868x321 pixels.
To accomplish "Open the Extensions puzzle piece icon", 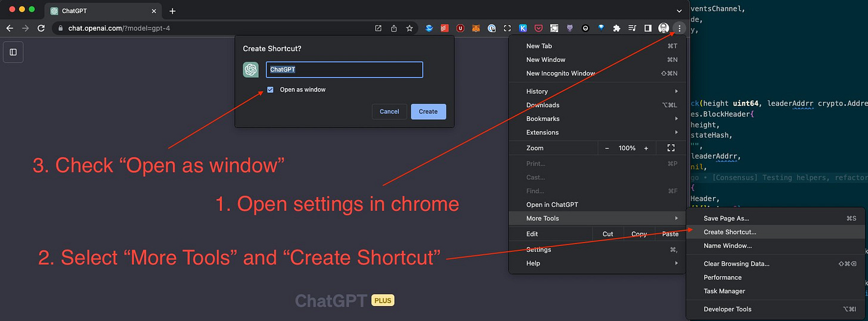I will click(x=617, y=28).
